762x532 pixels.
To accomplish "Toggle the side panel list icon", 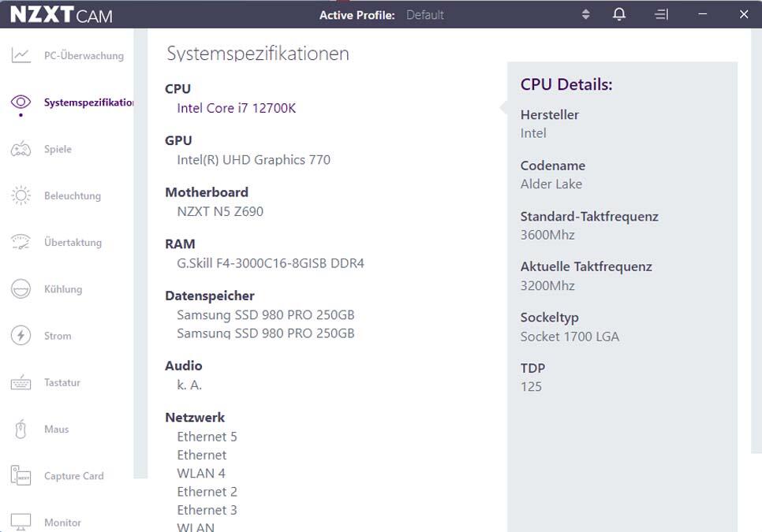I will point(661,14).
